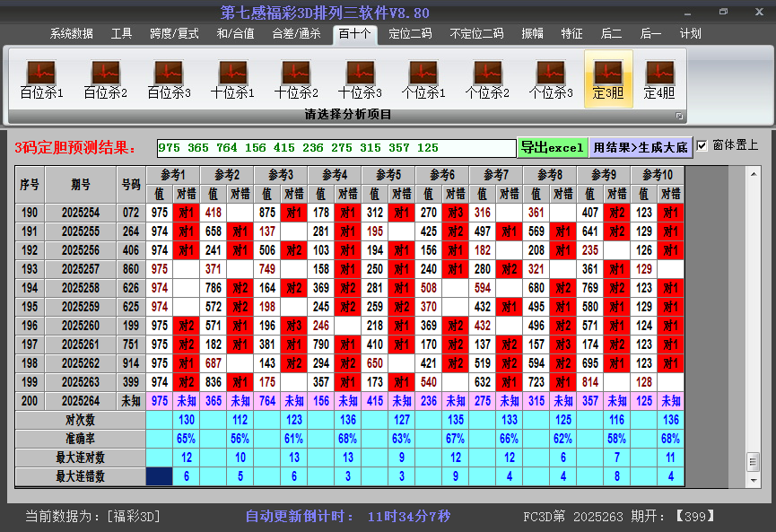
Task: Open the 百位杀2 analysis item
Action: point(105,79)
